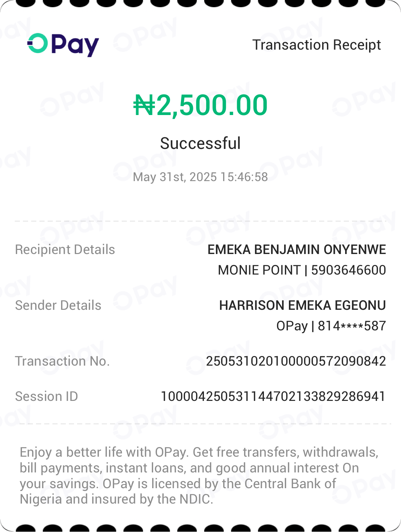401x532 pixels.
Task: Select sender name Harrison Emeka Egeonu
Action: coord(302,305)
